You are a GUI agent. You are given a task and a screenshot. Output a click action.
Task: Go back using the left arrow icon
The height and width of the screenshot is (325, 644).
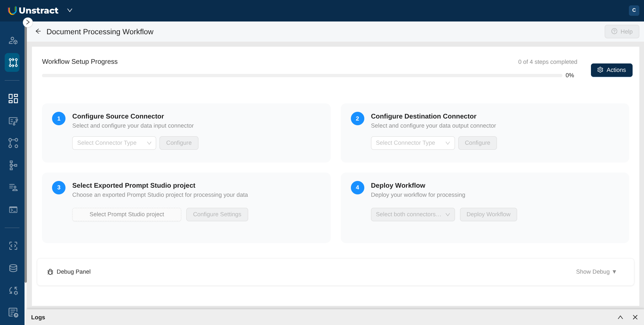(x=38, y=32)
